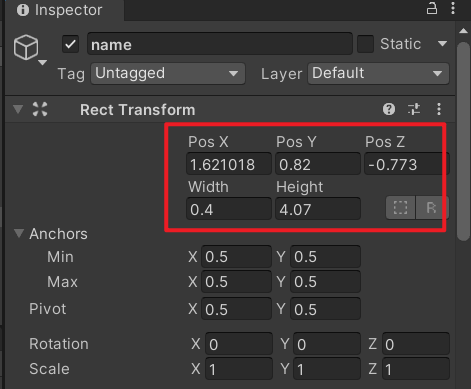Viewport: 471px width, 389px height.
Task: Click the Rotation label
Action: coord(59,344)
